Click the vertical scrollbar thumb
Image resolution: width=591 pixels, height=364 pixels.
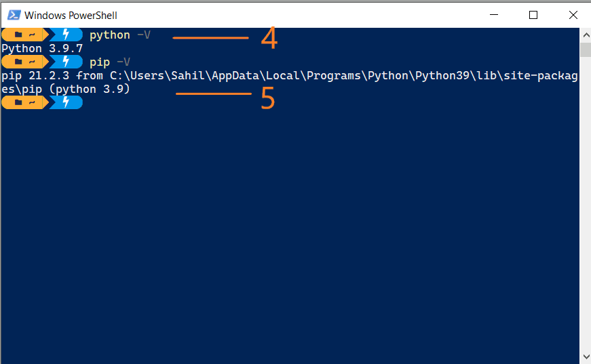click(585, 49)
